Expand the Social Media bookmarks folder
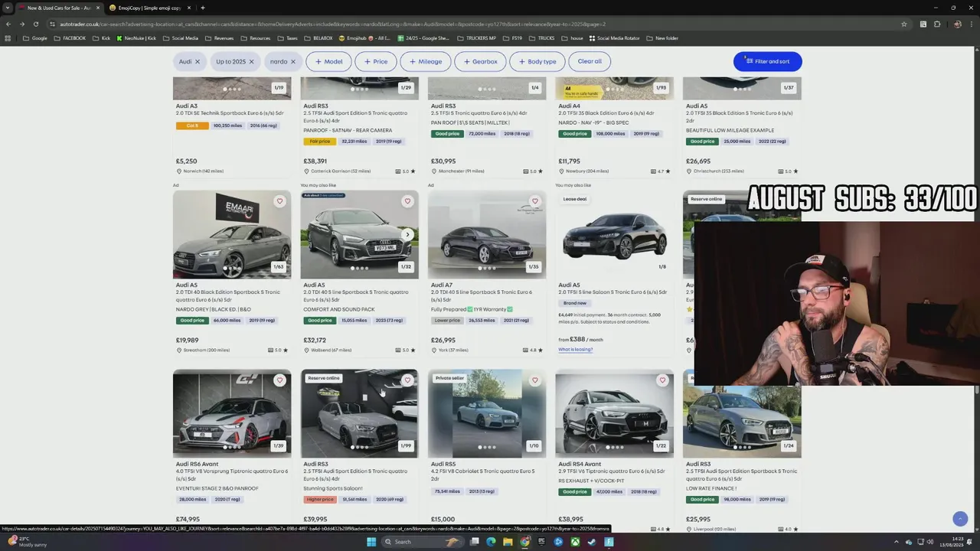The height and width of the screenshot is (551, 980). (x=180, y=38)
